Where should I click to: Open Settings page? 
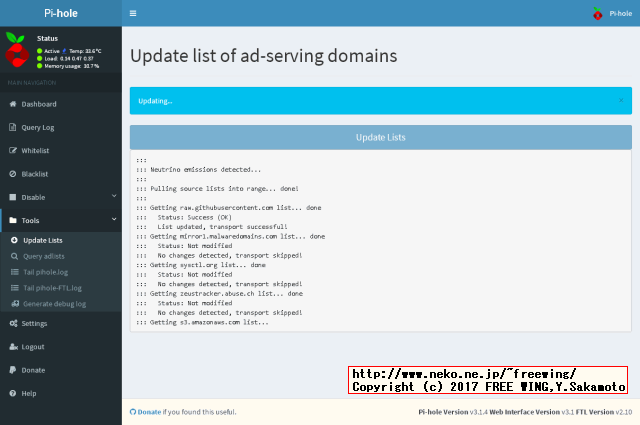(61, 323)
